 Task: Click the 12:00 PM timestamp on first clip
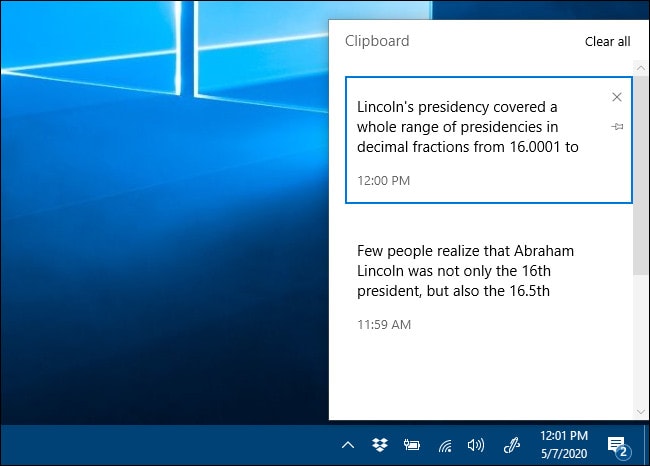pos(384,181)
